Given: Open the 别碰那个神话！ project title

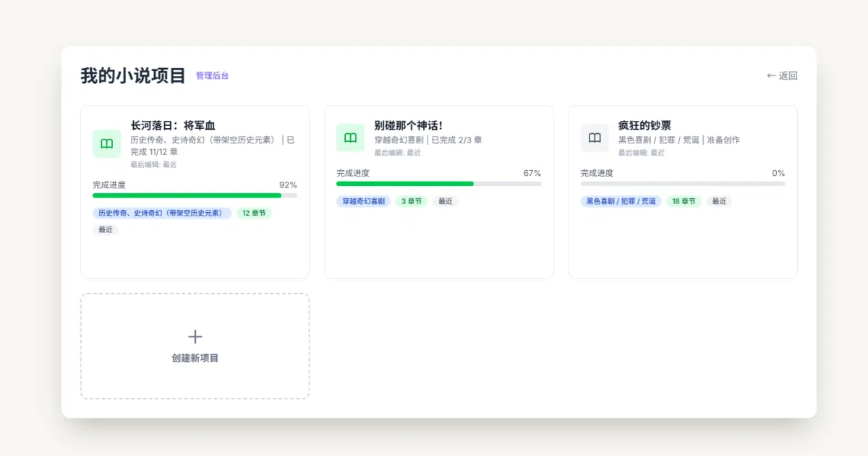Looking at the screenshot, I should click(x=409, y=125).
